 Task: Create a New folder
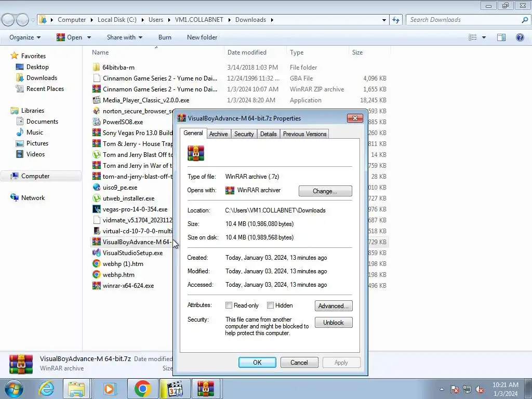202,37
